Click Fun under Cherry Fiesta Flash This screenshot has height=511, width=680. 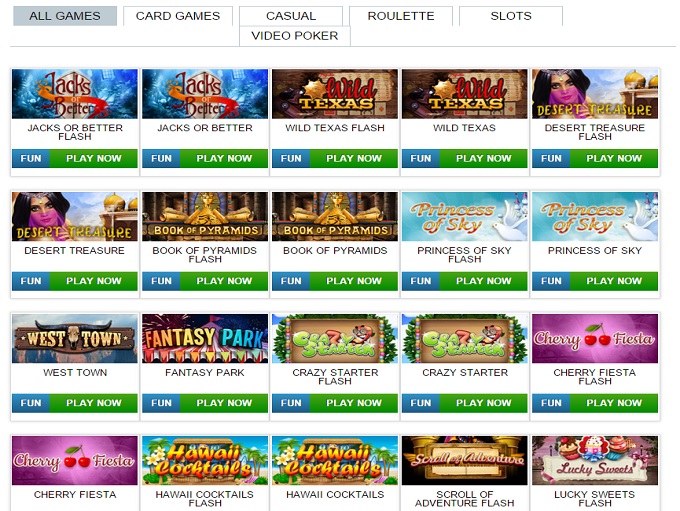coord(551,403)
